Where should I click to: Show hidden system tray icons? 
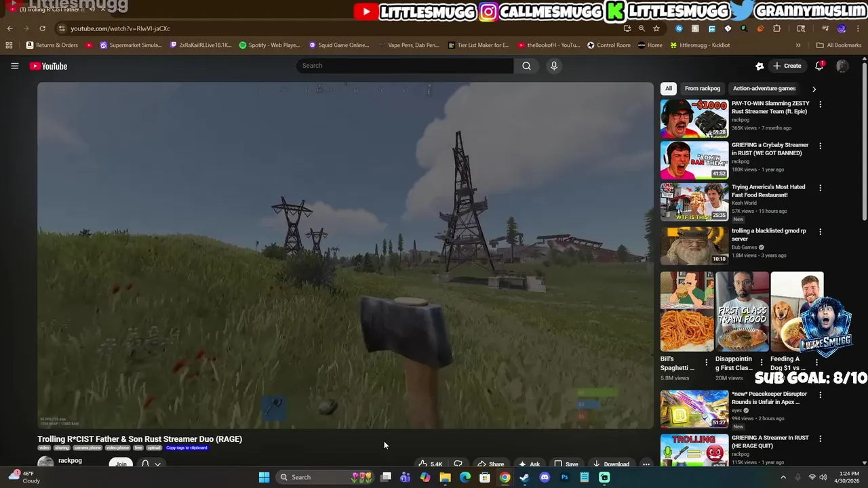point(783,477)
